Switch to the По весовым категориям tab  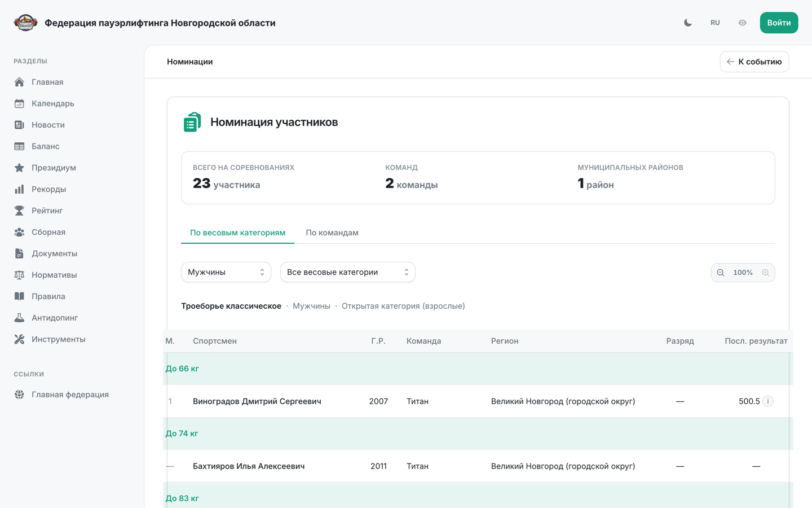(237, 233)
